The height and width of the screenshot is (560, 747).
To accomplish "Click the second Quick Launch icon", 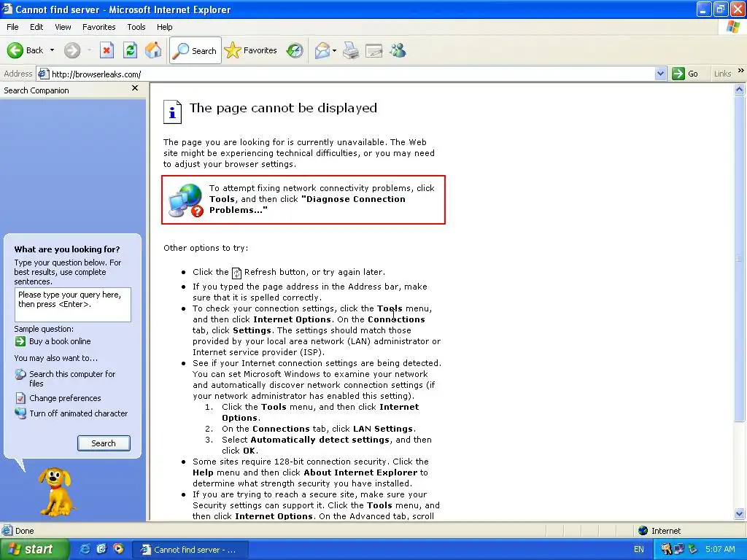I will click(101, 549).
